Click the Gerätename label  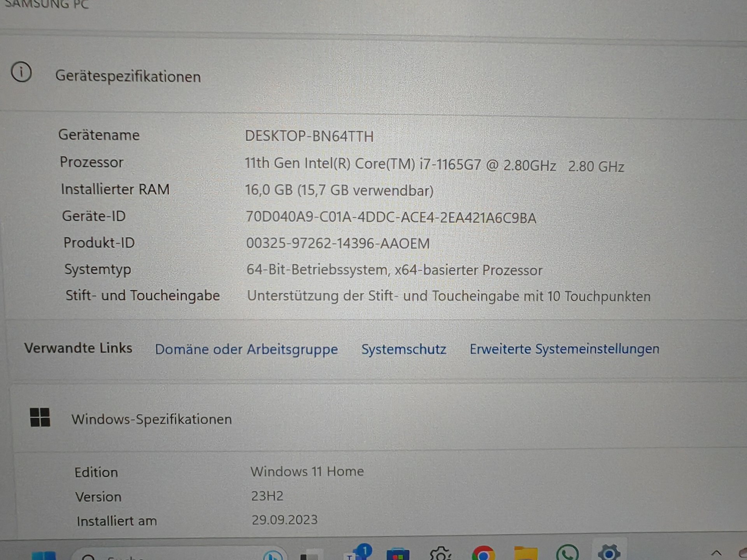point(99,135)
